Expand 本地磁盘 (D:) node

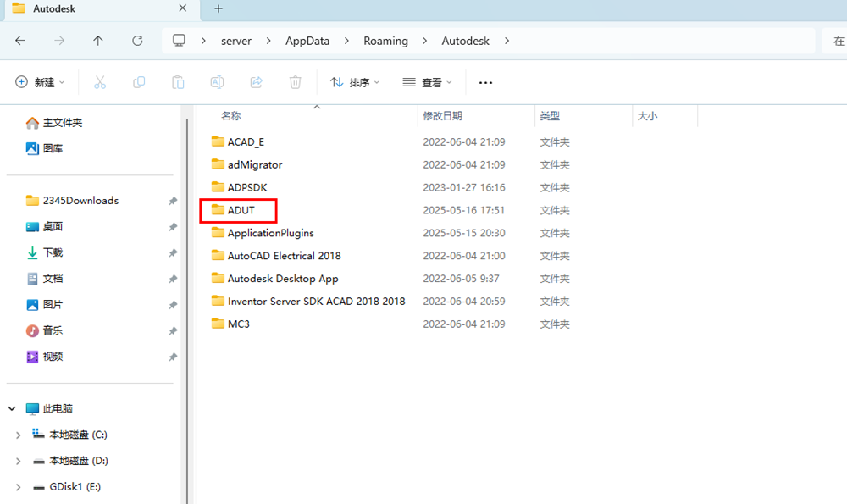pos(19,461)
